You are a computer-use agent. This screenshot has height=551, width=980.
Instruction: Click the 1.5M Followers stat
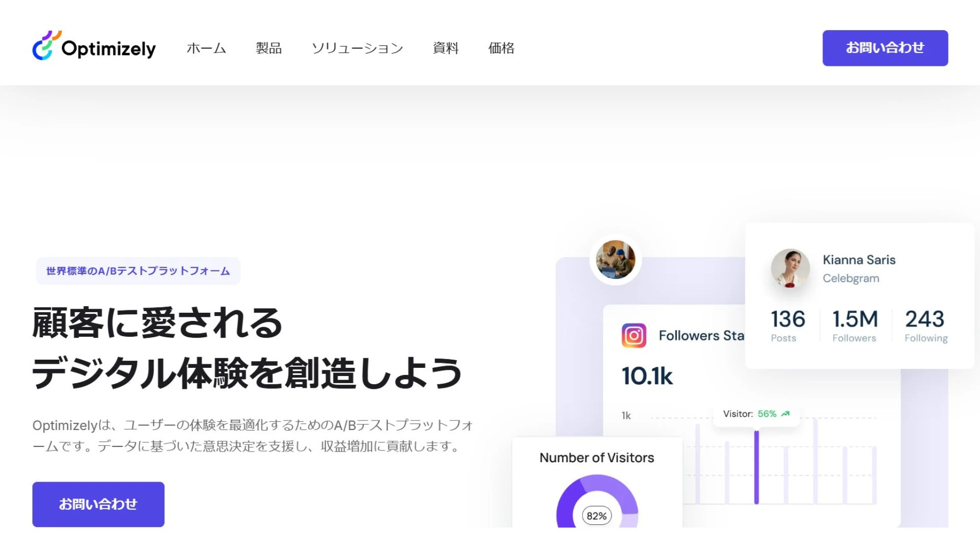pyautogui.click(x=855, y=325)
